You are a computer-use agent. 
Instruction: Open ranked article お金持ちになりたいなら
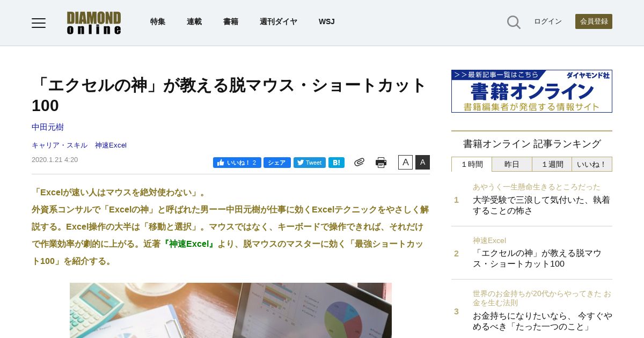click(x=543, y=321)
